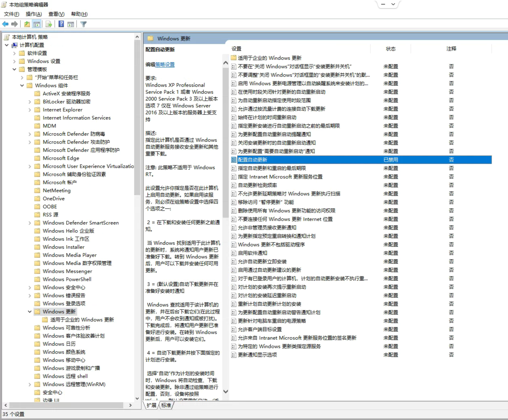Collapse the Windows 更新 tree node
Screen dimensions: 508x420
click(30, 312)
